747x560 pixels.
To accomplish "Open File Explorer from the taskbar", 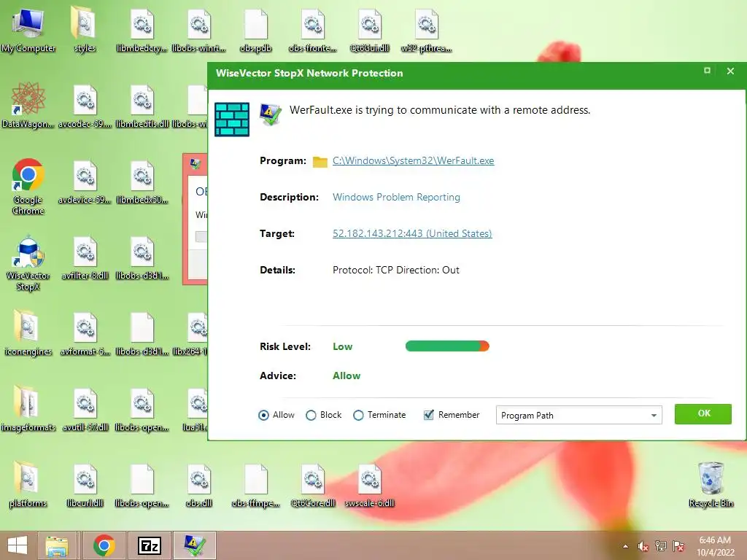I will pos(57,545).
